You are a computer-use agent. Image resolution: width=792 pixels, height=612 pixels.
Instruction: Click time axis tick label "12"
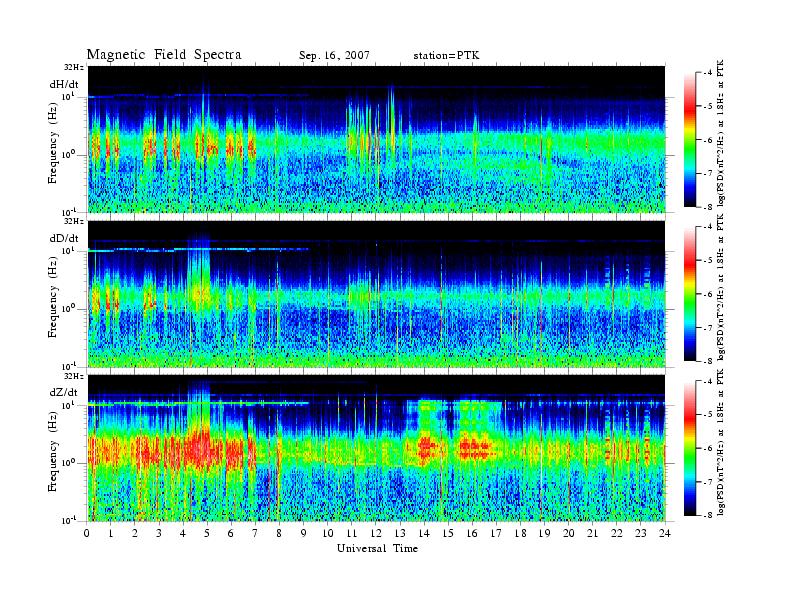[x=376, y=533]
